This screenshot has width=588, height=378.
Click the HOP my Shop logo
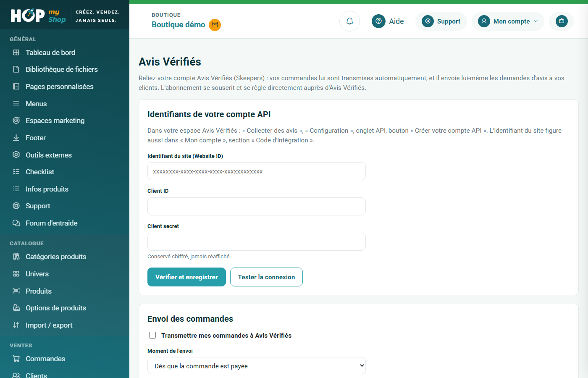(x=38, y=16)
